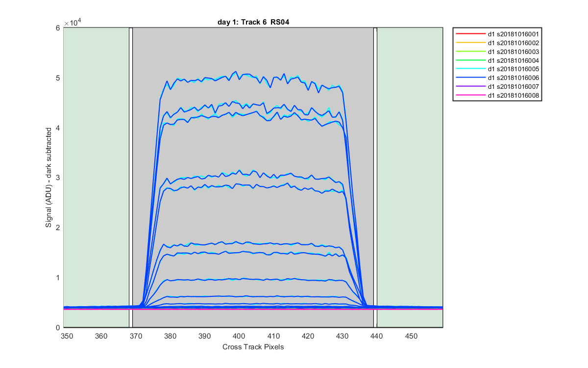
Task: Select legend entry d1 s20181016004
Action: (498, 60)
